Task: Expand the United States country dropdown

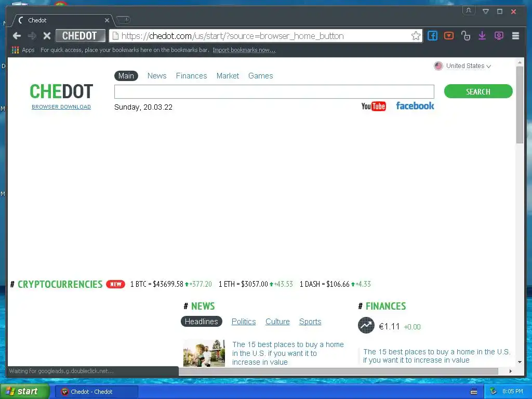Action: click(x=462, y=66)
